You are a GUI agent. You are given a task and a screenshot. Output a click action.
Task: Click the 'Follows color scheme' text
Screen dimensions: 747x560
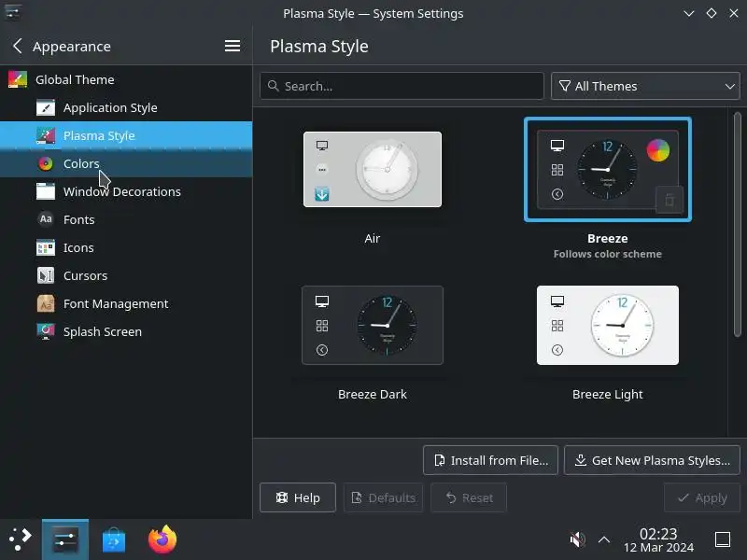(608, 254)
